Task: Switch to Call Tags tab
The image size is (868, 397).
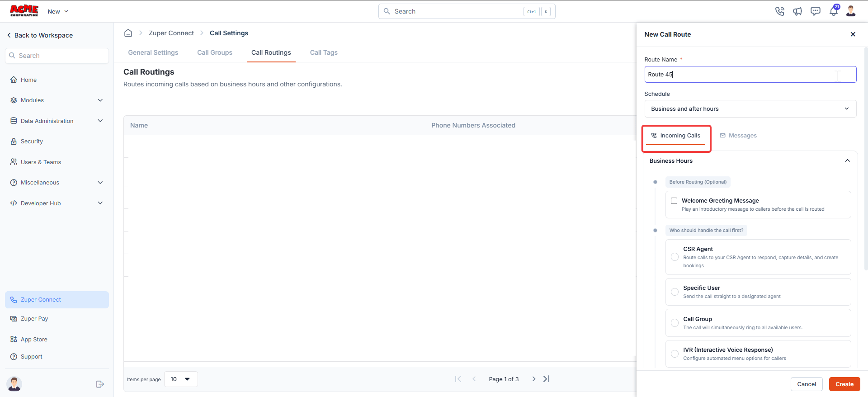Action: 324,52
